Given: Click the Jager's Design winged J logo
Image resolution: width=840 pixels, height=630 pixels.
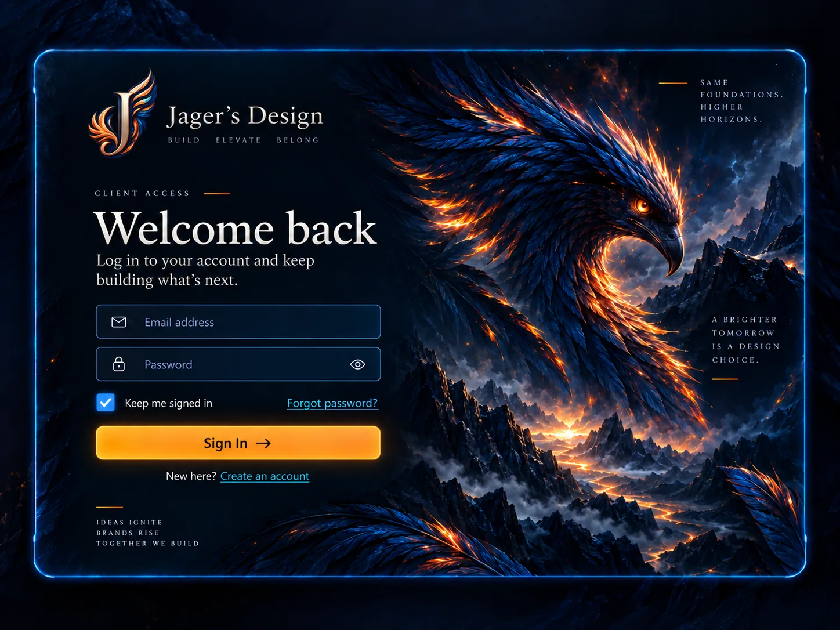Looking at the screenshot, I should [122, 114].
